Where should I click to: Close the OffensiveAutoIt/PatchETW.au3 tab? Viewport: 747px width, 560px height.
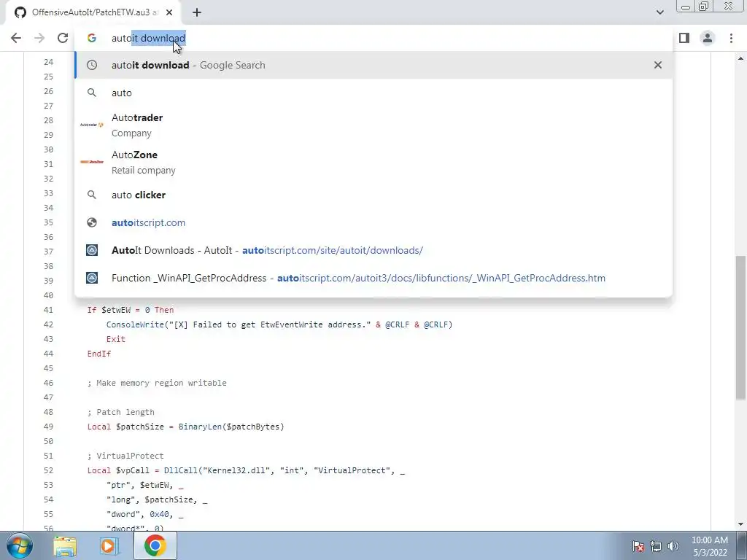(169, 12)
